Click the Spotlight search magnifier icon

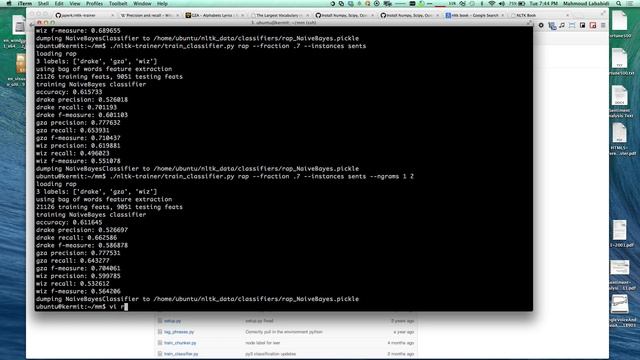pyautogui.click(x=619, y=3)
